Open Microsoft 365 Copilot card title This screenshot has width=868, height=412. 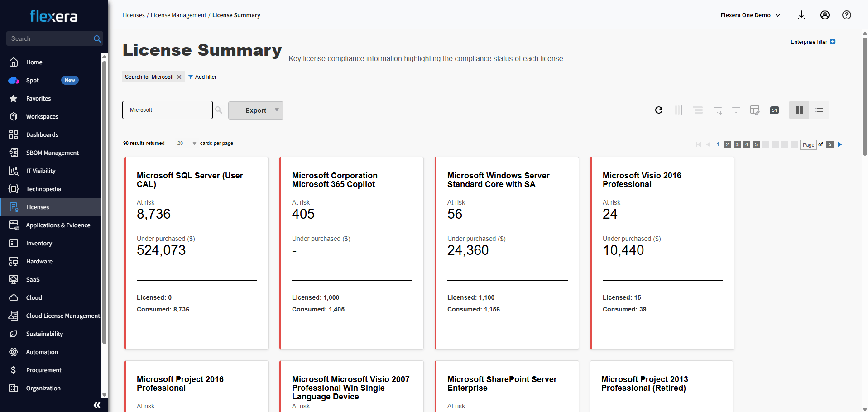pos(335,180)
